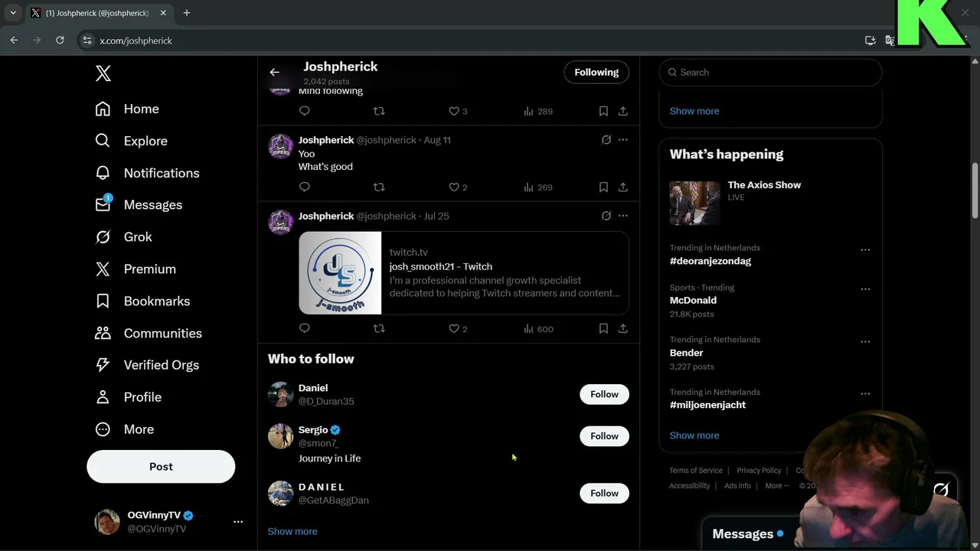Click Show more under What's happening
The image size is (980, 551).
[x=694, y=435]
